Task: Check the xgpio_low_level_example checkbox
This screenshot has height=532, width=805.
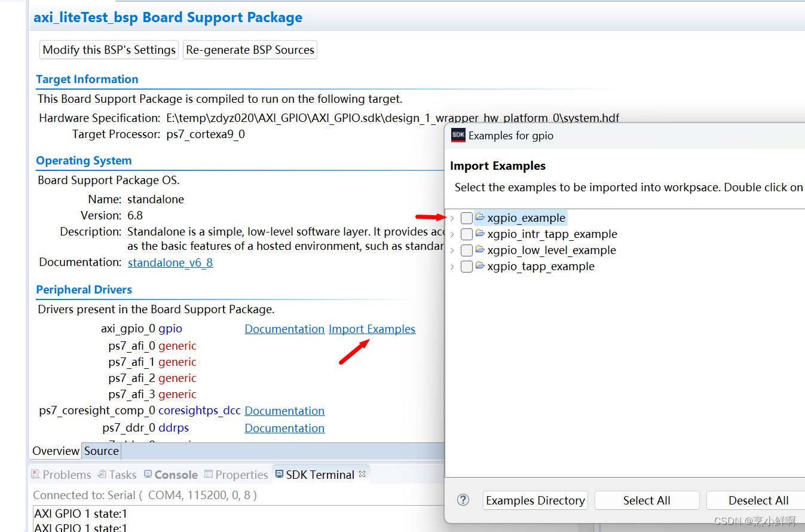Action: 467,250
